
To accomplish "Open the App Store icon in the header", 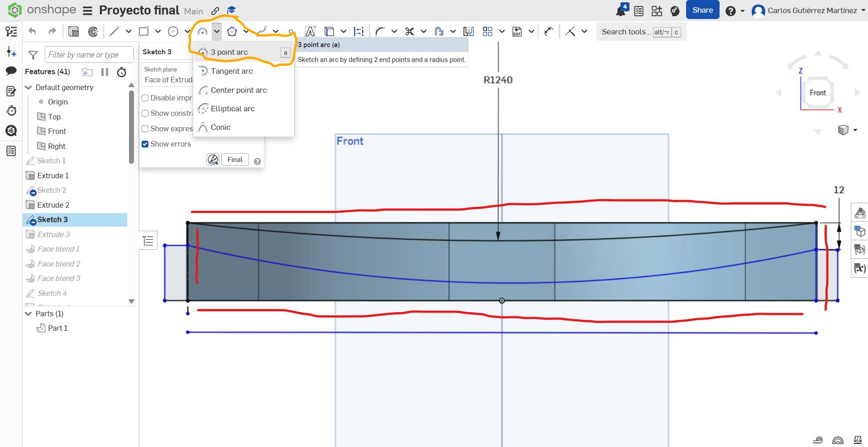I will coord(657,11).
